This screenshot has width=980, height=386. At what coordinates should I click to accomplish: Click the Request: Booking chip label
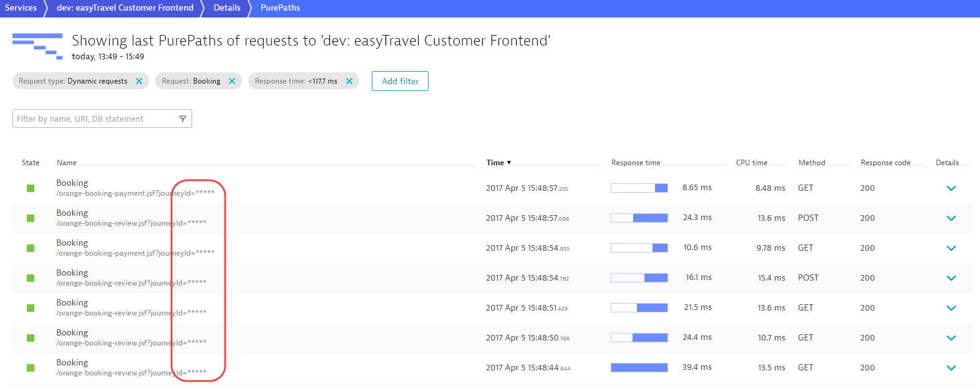tap(191, 81)
